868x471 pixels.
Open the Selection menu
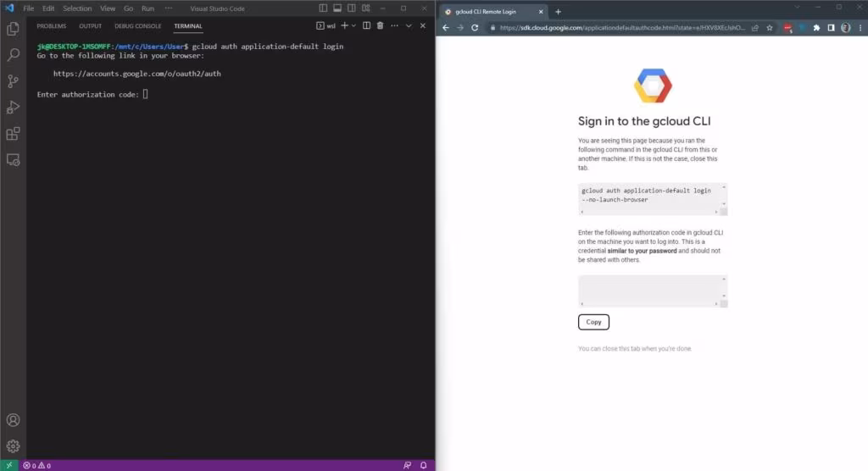pyautogui.click(x=77, y=8)
